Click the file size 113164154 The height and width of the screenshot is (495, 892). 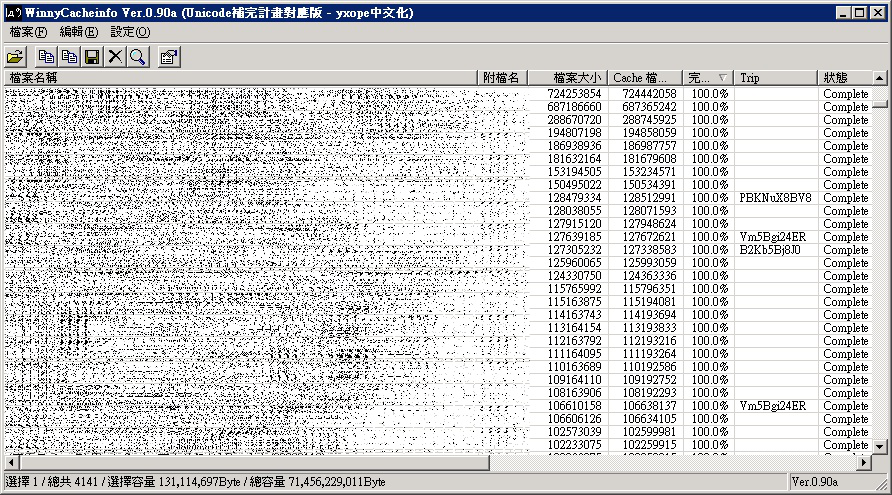pyautogui.click(x=574, y=328)
